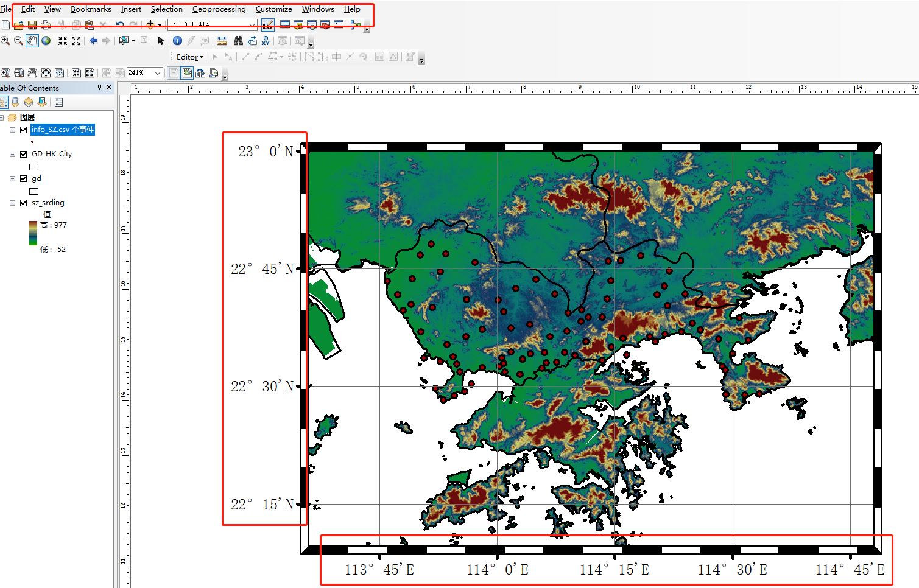Uncheck the gd layer visibility
Image resolution: width=919 pixels, height=588 pixels.
[x=23, y=178]
